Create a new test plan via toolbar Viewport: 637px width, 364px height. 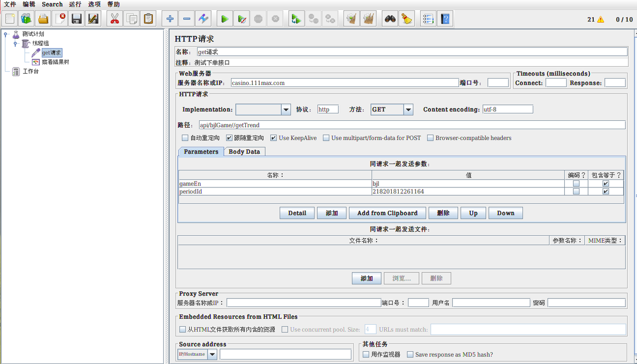[x=10, y=19]
